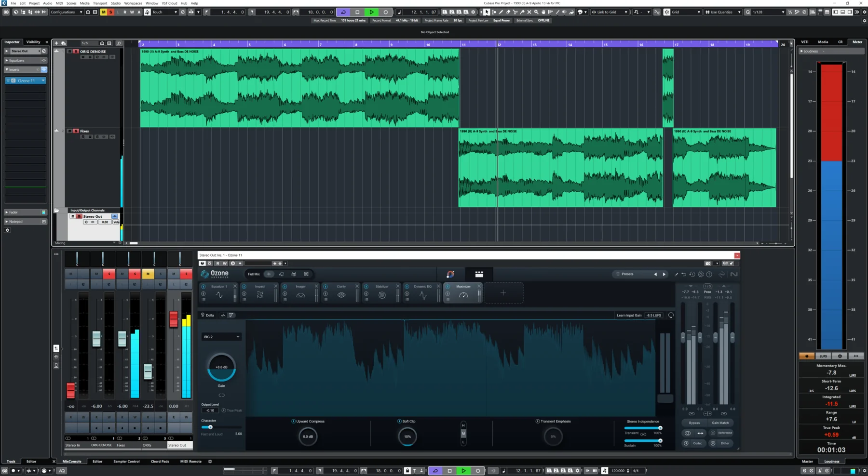Link Gain and Output Level icon

[221, 395]
